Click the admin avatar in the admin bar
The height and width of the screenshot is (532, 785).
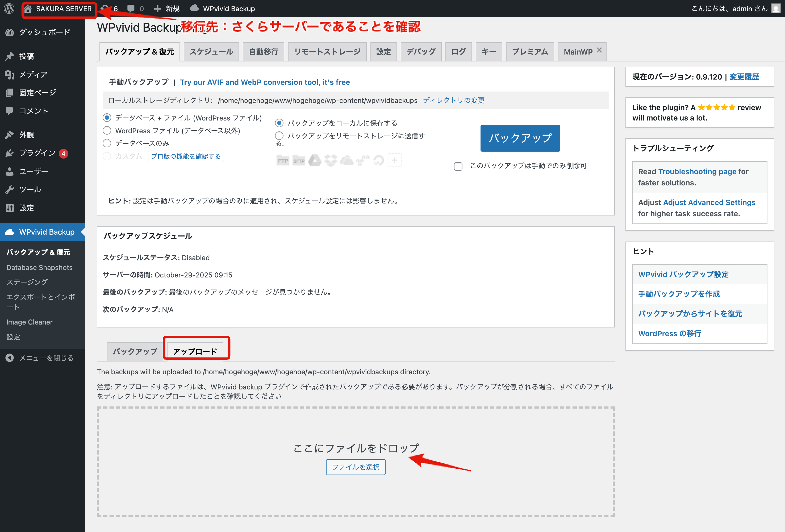[775, 9]
